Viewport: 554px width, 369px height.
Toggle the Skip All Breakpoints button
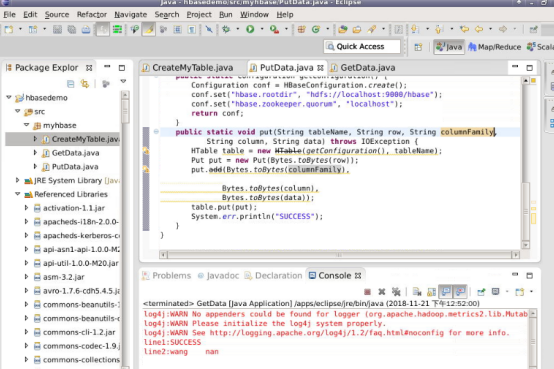pyautogui.click(x=209, y=29)
